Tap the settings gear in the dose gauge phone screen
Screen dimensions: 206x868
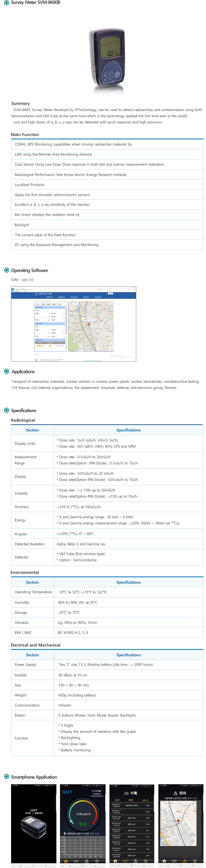(97, 861)
